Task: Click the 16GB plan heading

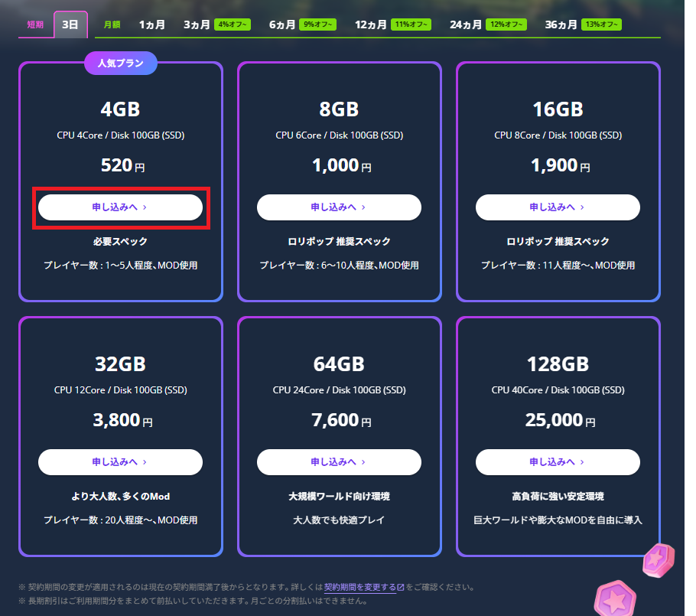Action: point(558,109)
